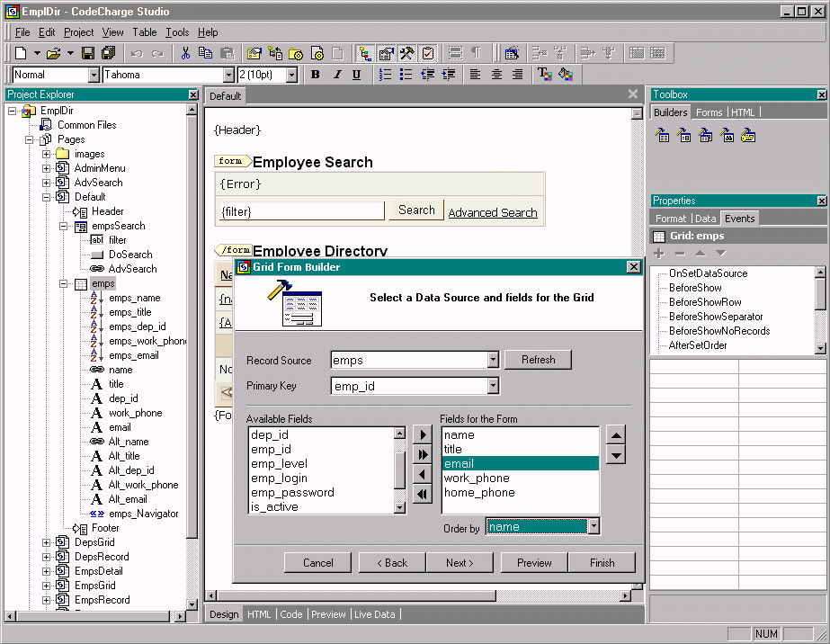Open the Record Source dropdown
This screenshot has width=830, height=644.
point(493,360)
